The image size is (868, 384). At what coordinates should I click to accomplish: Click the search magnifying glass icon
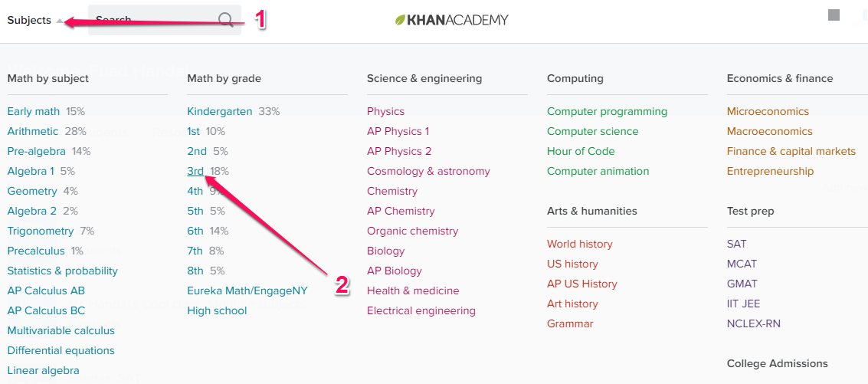226,20
